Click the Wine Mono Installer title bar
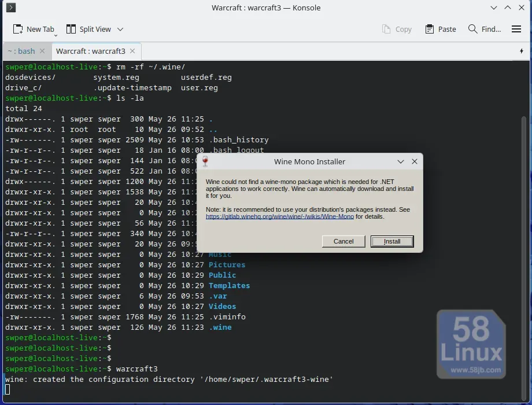Image resolution: width=532 pixels, height=405 pixels. [309, 161]
